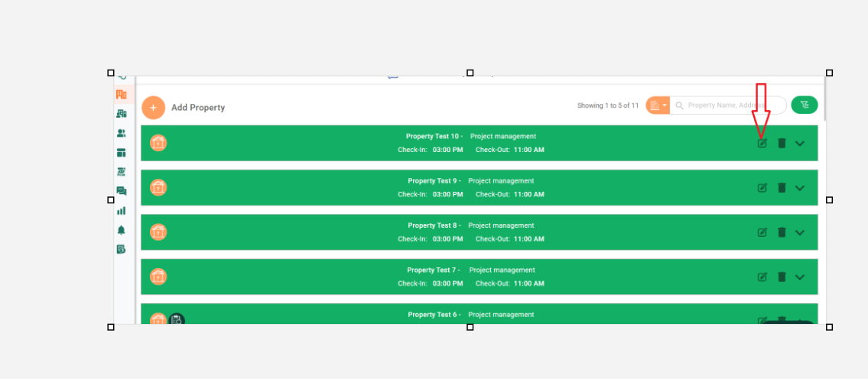Screen dimensions: 868x379
Task: Edit Property Test 9
Action: point(762,188)
